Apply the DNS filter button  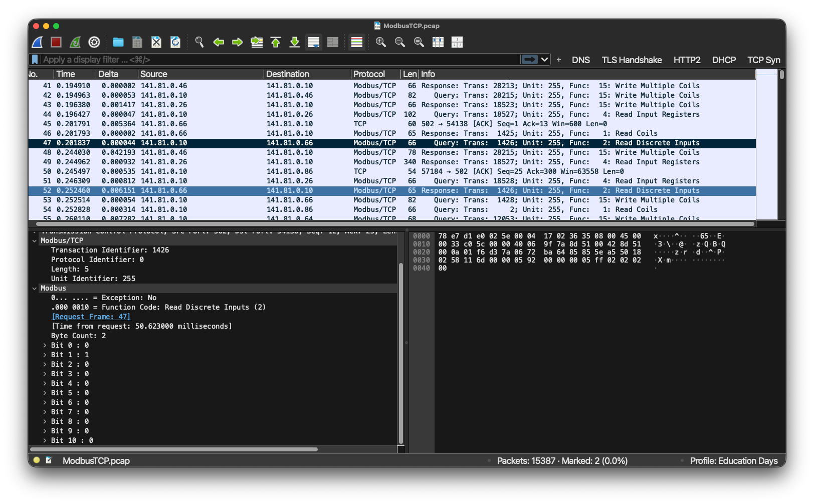(581, 60)
